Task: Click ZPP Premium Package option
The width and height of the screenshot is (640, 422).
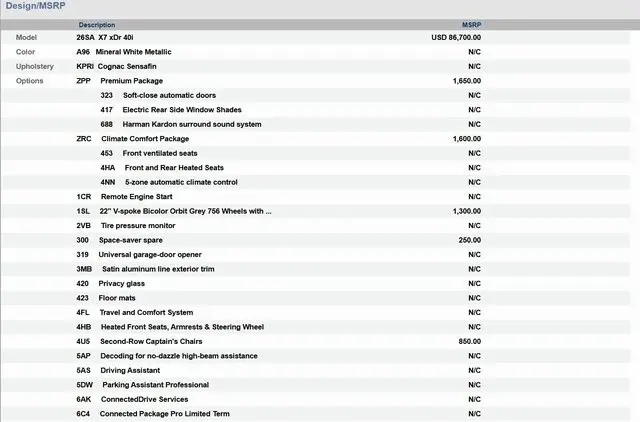Action: point(131,80)
